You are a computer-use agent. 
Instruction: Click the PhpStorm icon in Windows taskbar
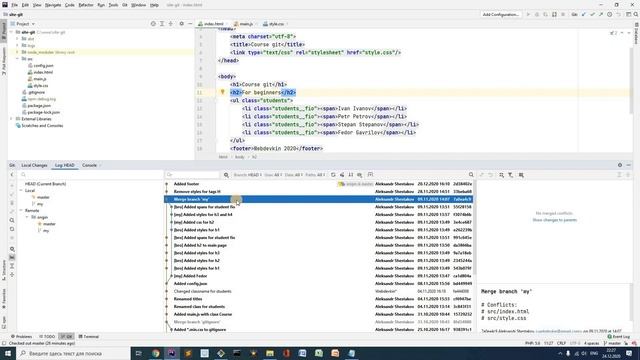point(172,353)
